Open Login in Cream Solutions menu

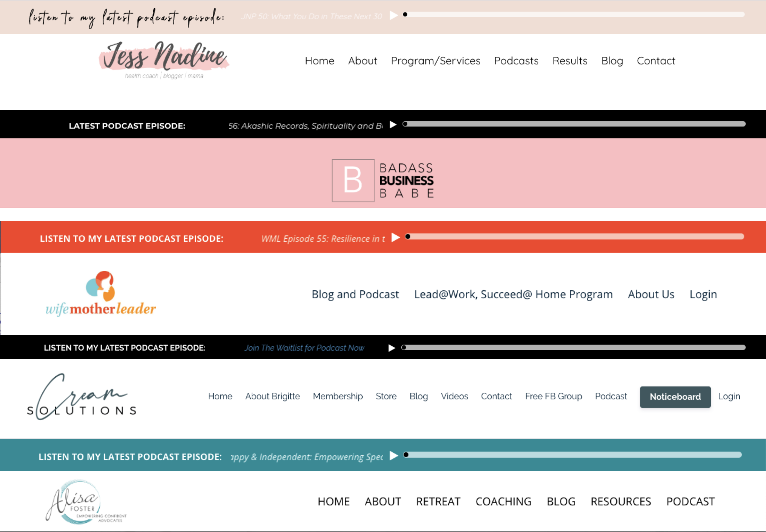click(x=729, y=396)
